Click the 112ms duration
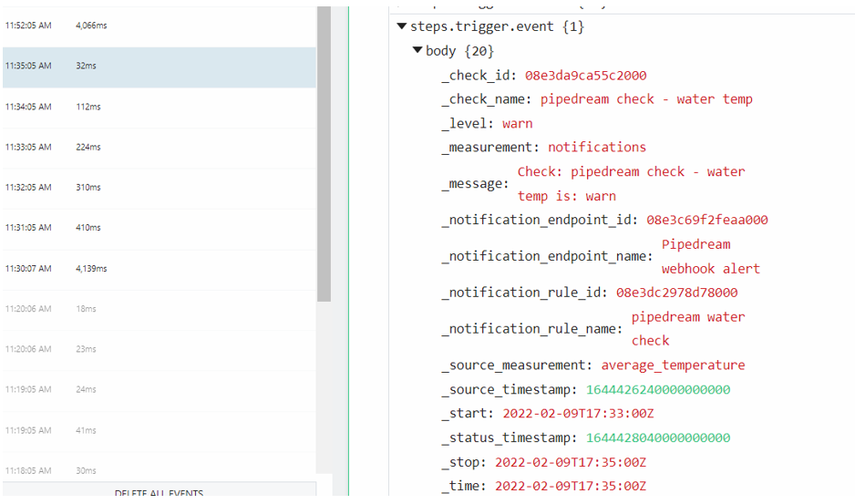This screenshot has width=855, height=504. tap(88, 107)
